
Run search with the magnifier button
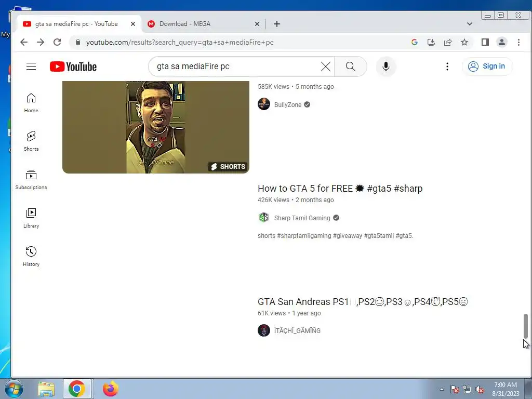pyautogui.click(x=351, y=66)
